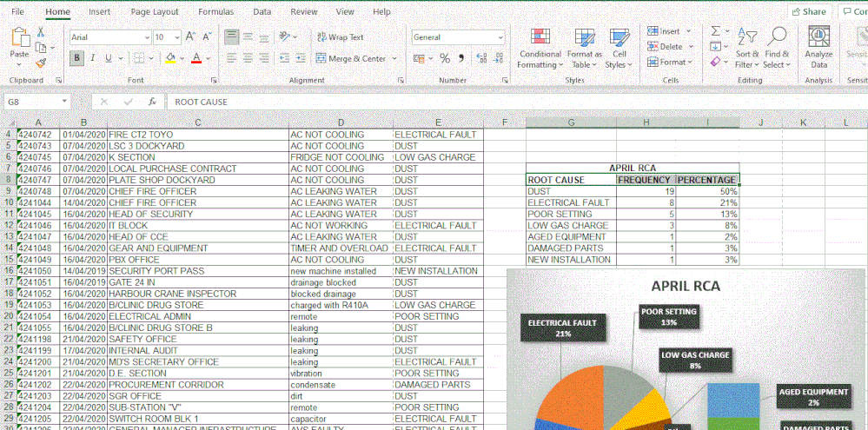
Task: Toggle Underline formatting
Action: point(108,58)
